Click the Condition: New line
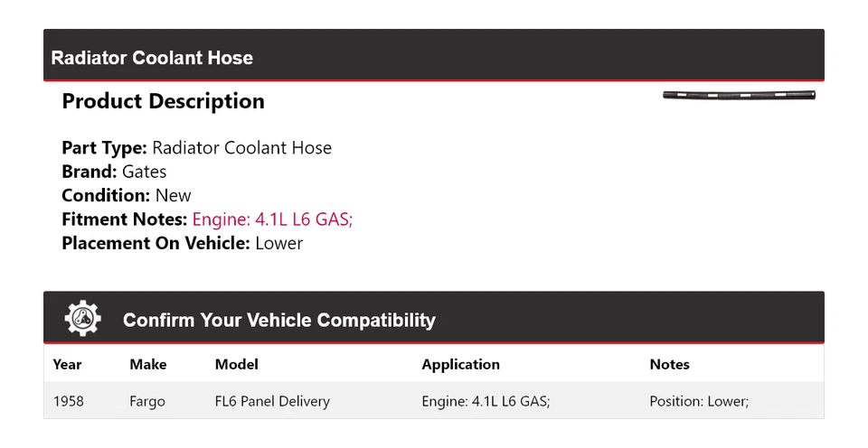The width and height of the screenshot is (868, 448). click(127, 195)
